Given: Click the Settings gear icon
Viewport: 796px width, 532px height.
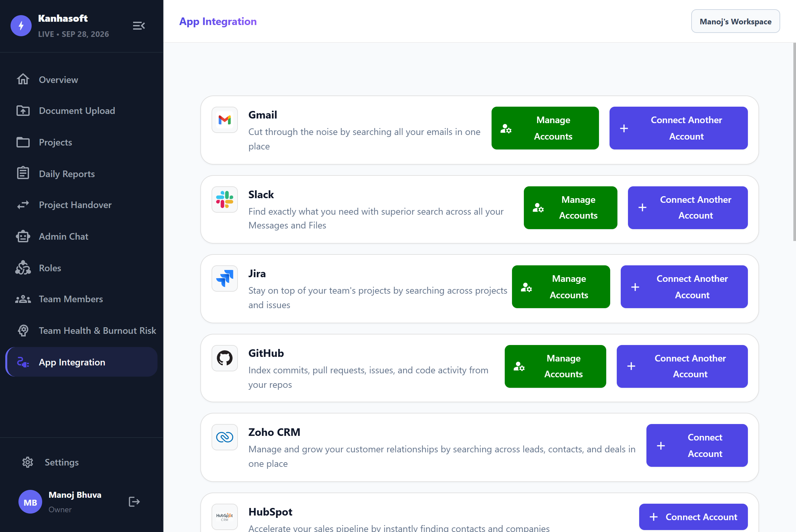Looking at the screenshot, I should (x=27, y=462).
